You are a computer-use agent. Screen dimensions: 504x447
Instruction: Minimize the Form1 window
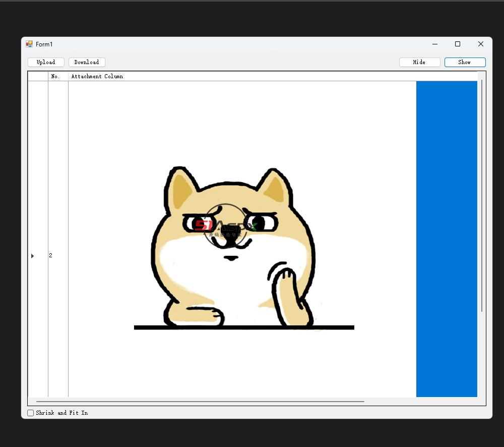(x=435, y=44)
